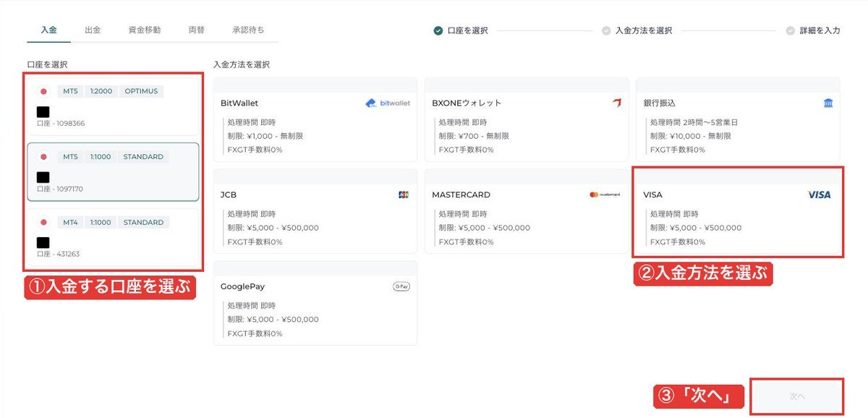Click flag icon of account 431263
868x418 pixels.
point(43,223)
